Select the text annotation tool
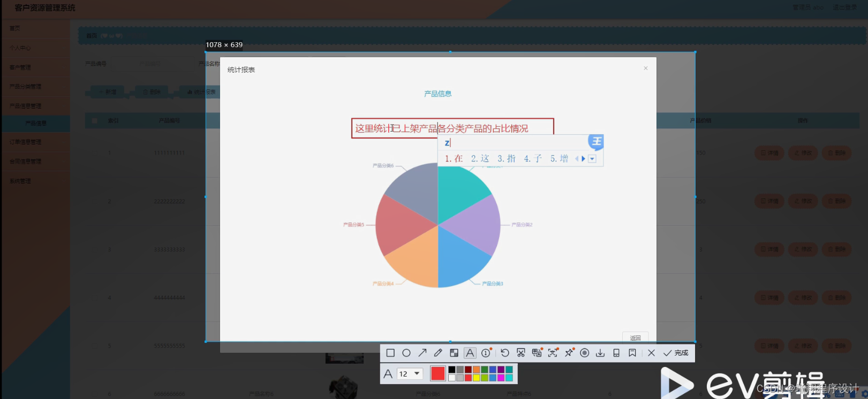 [x=470, y=353]
